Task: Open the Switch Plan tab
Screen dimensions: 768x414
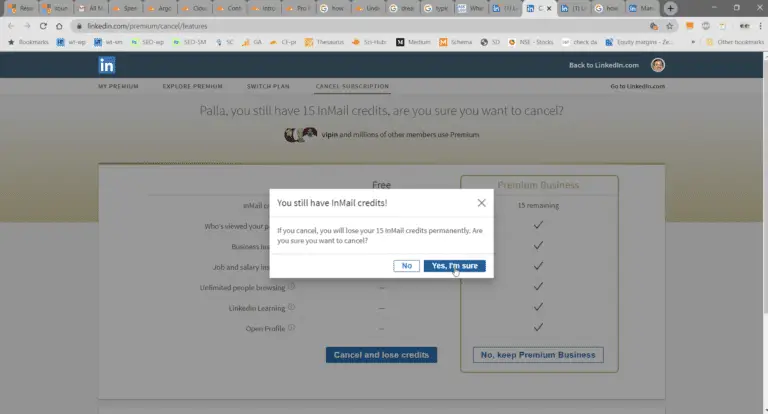Action: coord(268,86)
